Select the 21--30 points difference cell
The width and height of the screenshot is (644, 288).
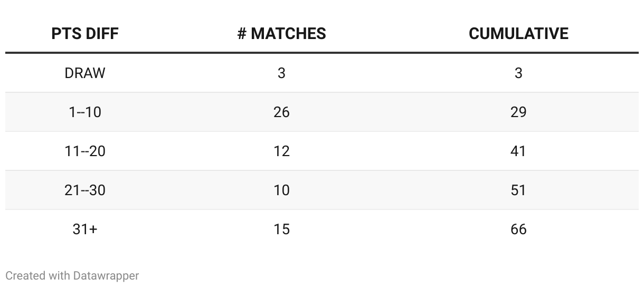(85, 190)
